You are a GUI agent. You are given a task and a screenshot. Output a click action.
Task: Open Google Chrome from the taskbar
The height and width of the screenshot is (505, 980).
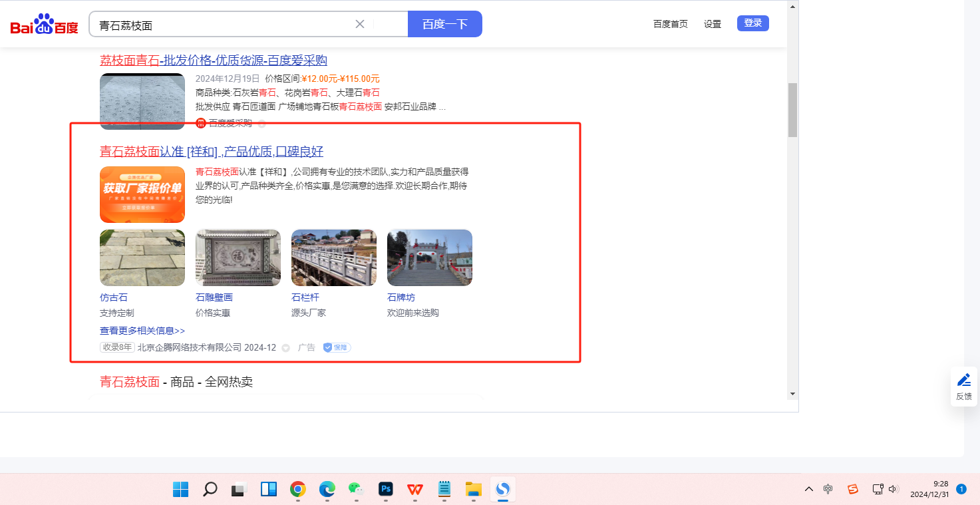[x=298, y=490]
